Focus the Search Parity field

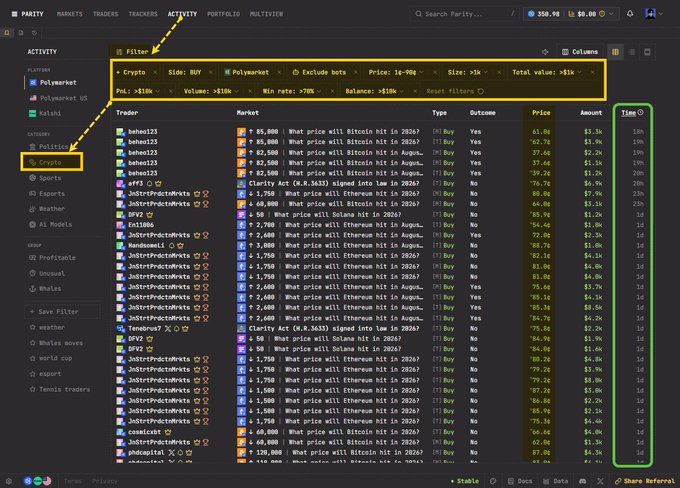(464, 14)
